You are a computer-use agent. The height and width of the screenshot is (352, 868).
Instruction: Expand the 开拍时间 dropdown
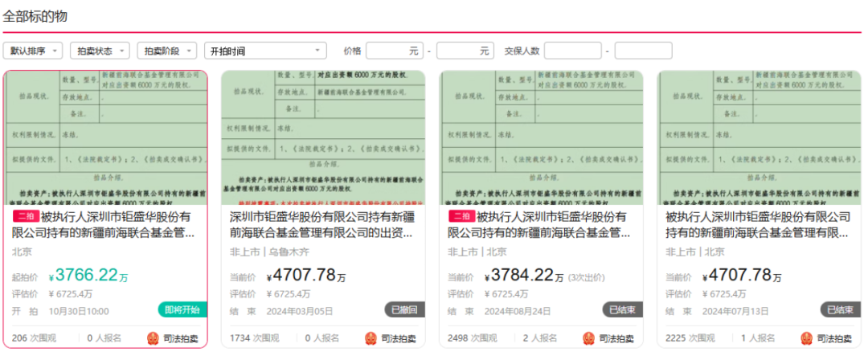(x=265, y=51)
